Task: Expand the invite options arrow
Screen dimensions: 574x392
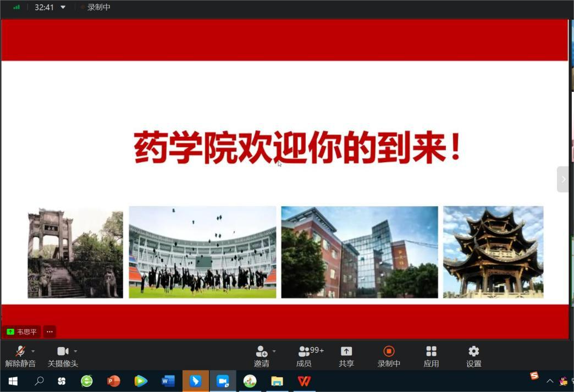Action: click(274, 351)
